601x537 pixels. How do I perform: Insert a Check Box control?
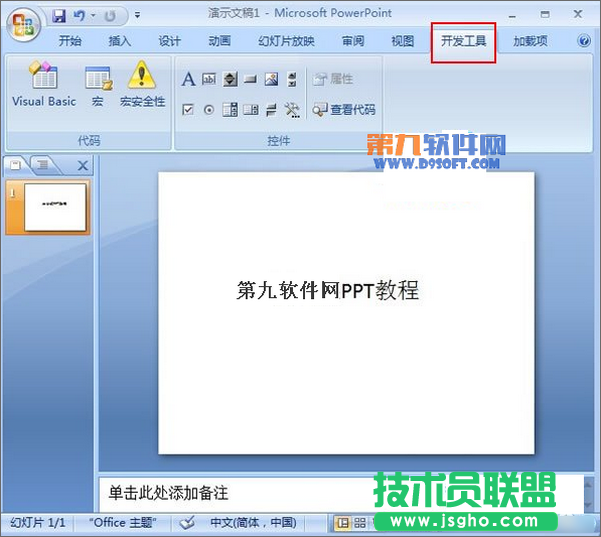click(188, 110)
